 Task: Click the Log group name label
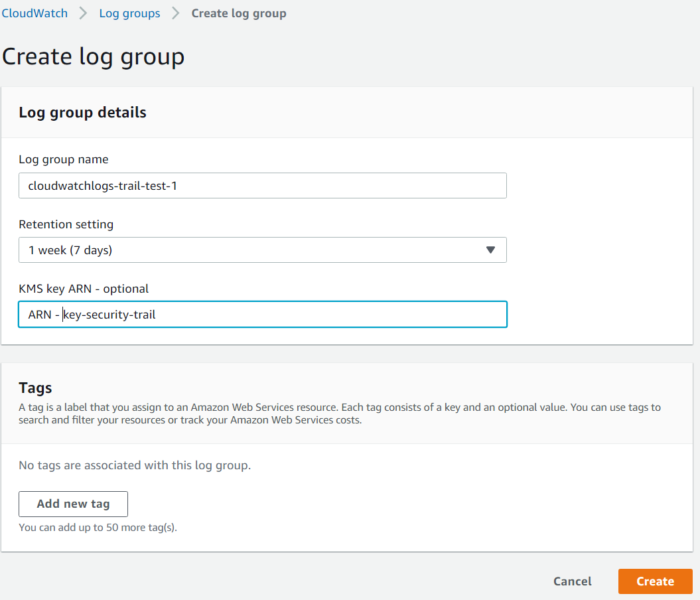pos(64,159)
